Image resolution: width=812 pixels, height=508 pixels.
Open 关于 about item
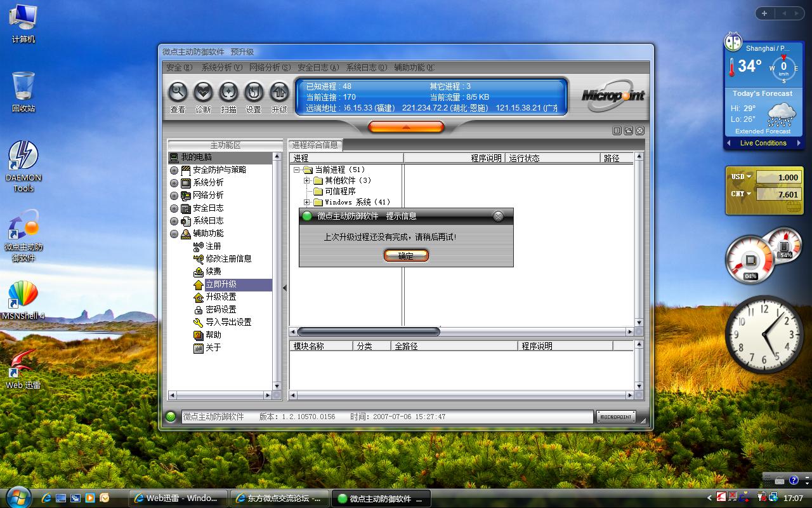213,347
